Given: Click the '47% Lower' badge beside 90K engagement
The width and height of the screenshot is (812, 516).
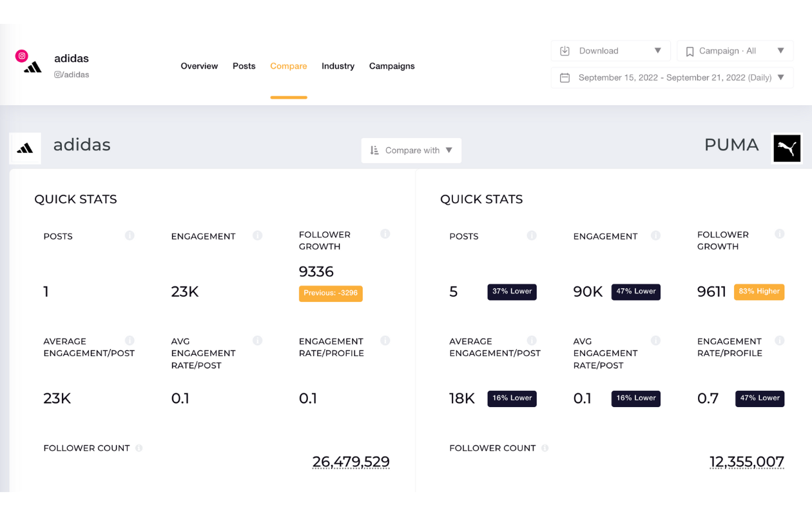Looking at the screenshot, I should coord(635,292).
